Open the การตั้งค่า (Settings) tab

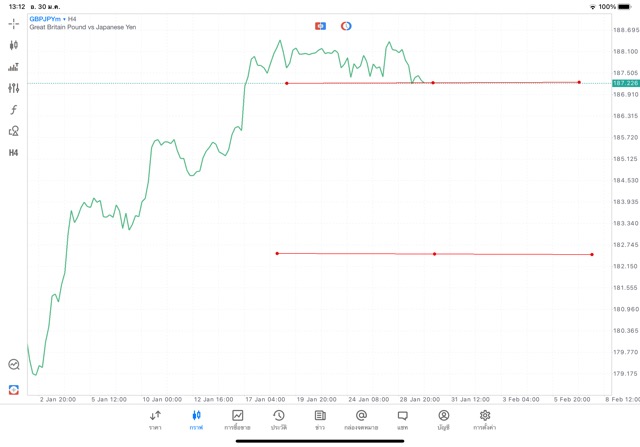click(x=485, y=420)
